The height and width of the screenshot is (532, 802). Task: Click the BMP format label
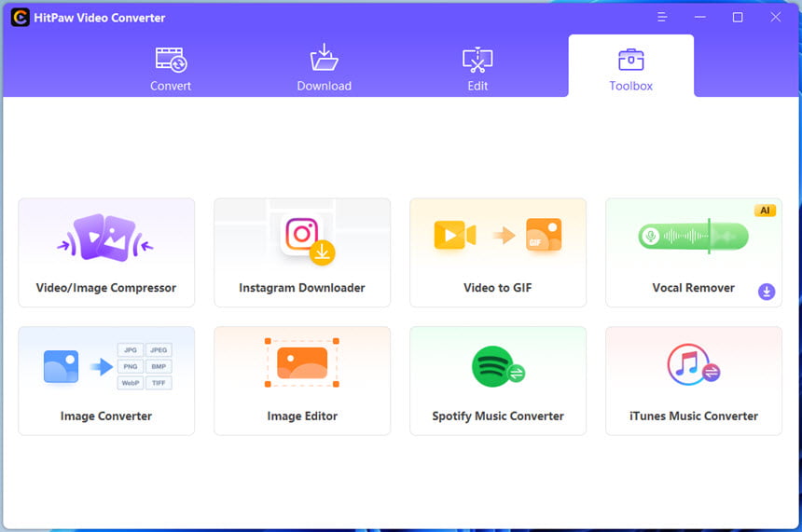tap(159, 366)
